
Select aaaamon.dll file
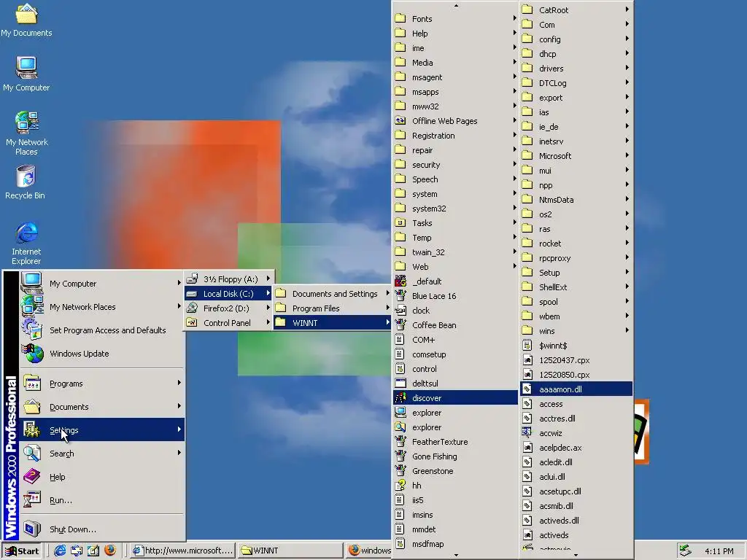pos(576,389)
